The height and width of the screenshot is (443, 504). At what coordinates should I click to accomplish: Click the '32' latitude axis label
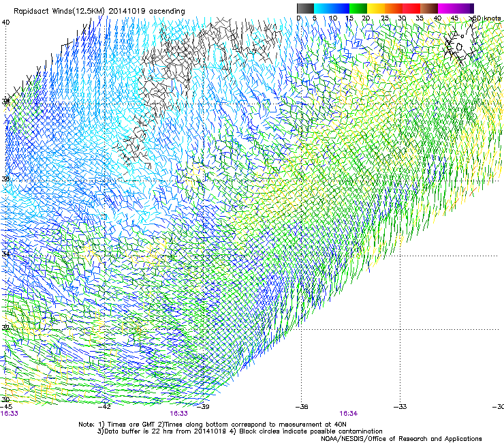(x=5, y=328)
